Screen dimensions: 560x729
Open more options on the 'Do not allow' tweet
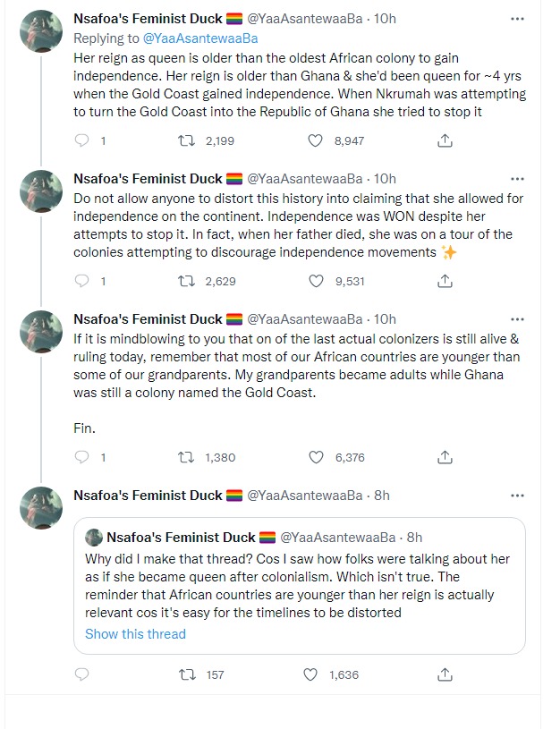coord(517,179)
